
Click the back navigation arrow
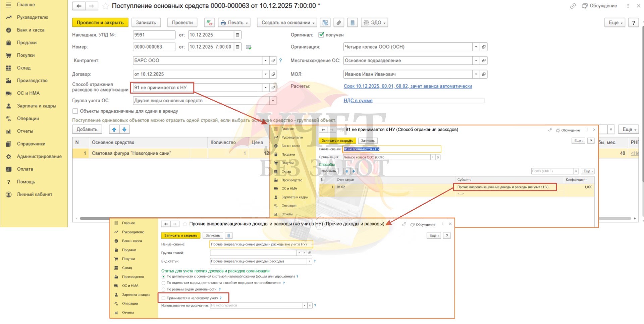click(79, 6)
